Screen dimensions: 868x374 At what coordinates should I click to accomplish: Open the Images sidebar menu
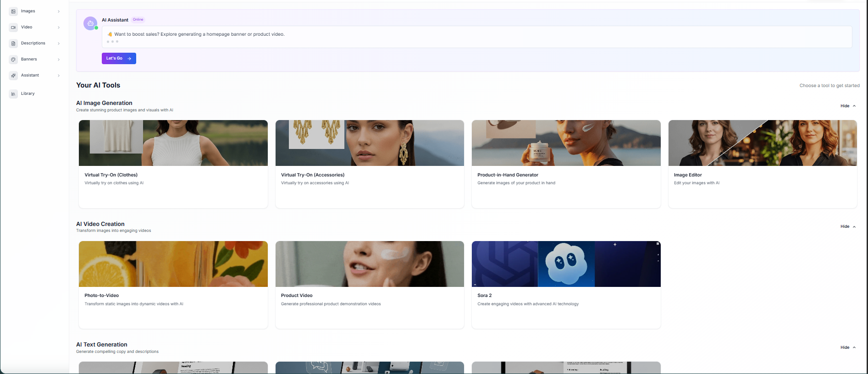[34, 11]
